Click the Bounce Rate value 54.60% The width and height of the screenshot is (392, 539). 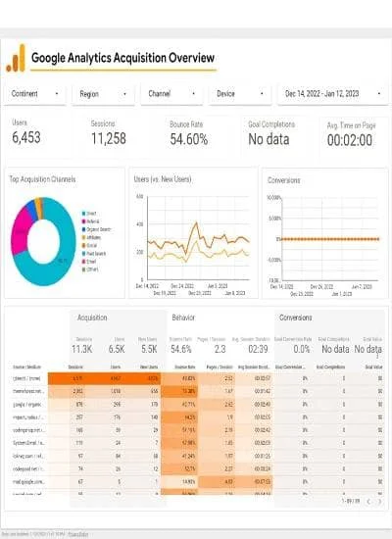pyautogui.click(x=189, y=139)
